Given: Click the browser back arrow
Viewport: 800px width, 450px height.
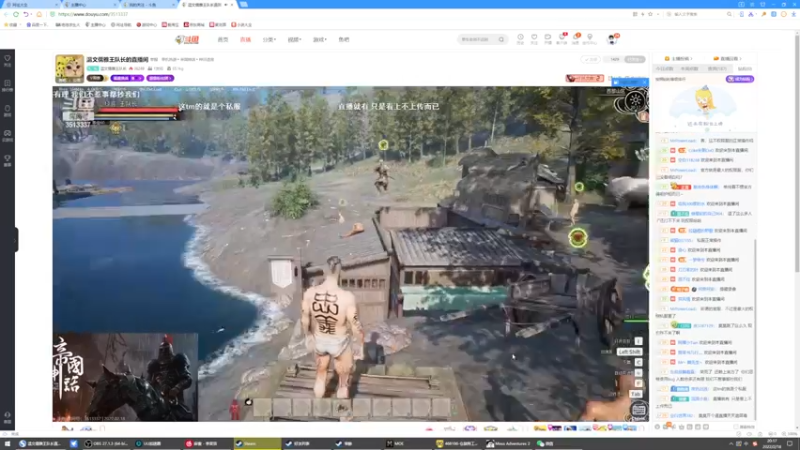Looking at the screenshot, I should pyautogui.click(x=6, y=14).
